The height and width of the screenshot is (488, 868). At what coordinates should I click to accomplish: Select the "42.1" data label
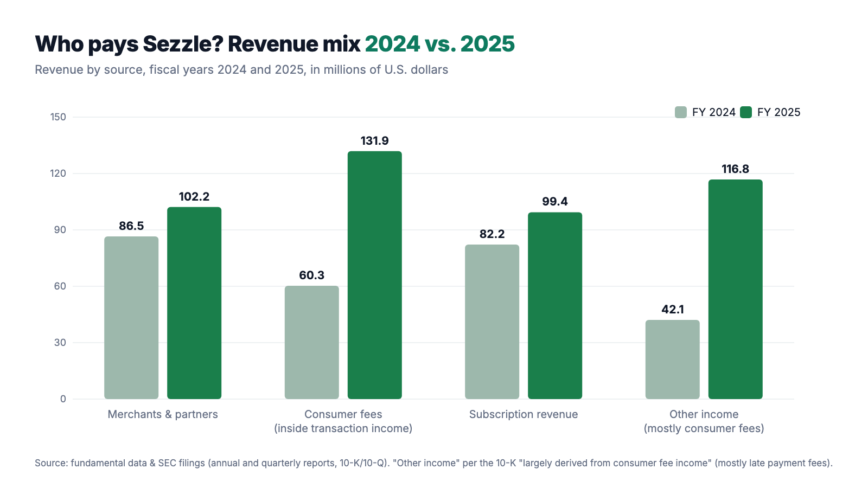(x=673, y=309)
